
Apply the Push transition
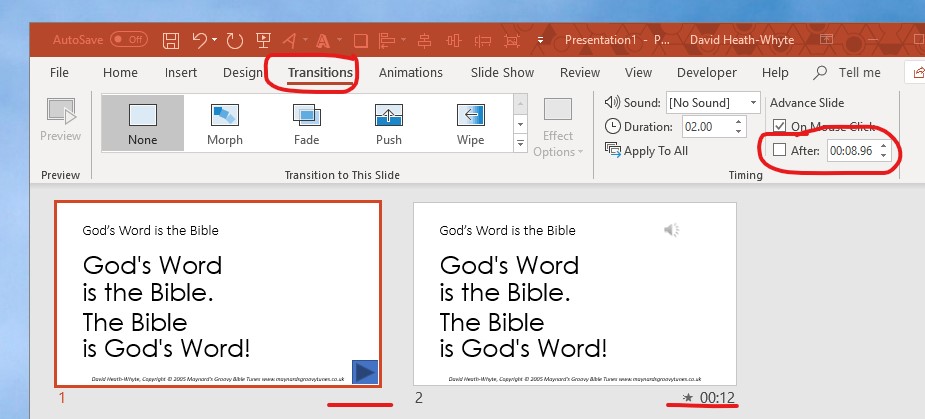click(x=389, y=123)
